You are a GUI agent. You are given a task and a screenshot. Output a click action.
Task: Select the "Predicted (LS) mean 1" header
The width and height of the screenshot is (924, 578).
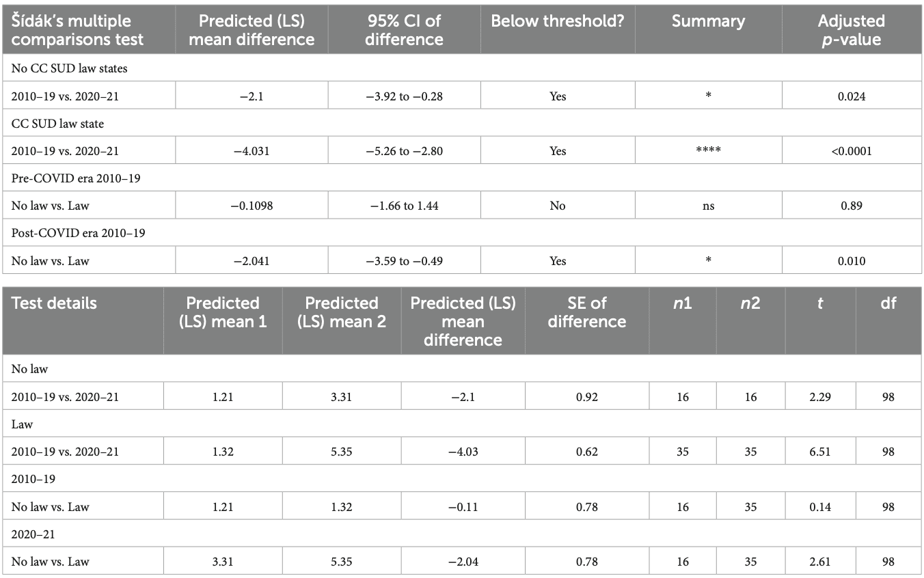(223, 312)
